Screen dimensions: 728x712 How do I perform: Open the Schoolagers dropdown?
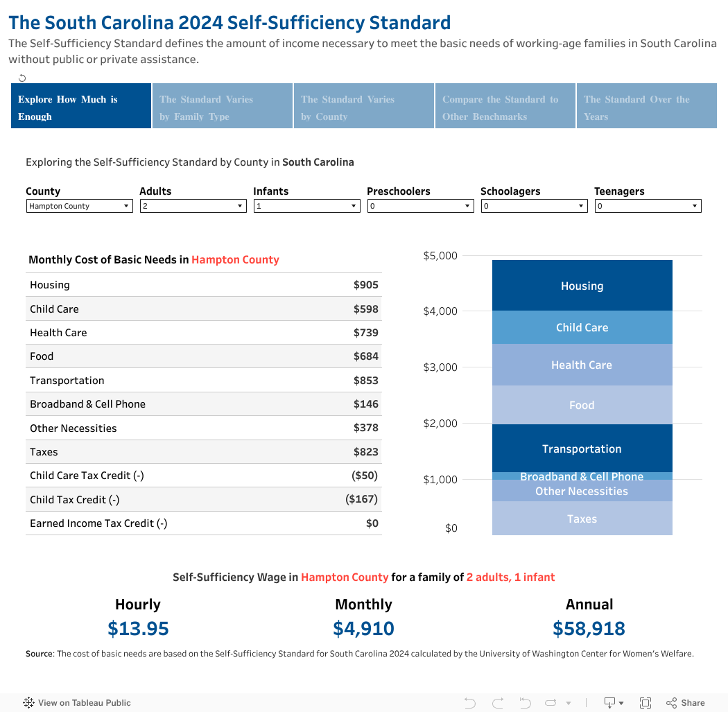(535, 206)
